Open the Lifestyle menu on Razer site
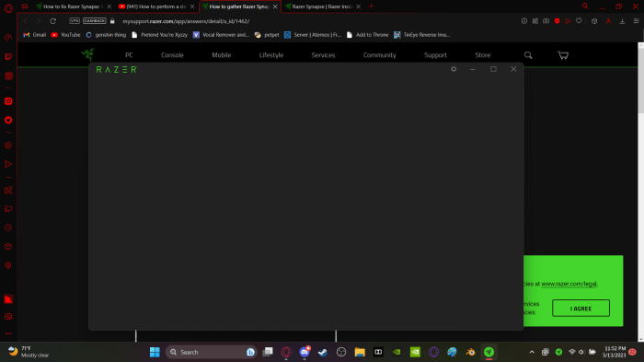This screenshot has height=362, width=644. point(271,55)
